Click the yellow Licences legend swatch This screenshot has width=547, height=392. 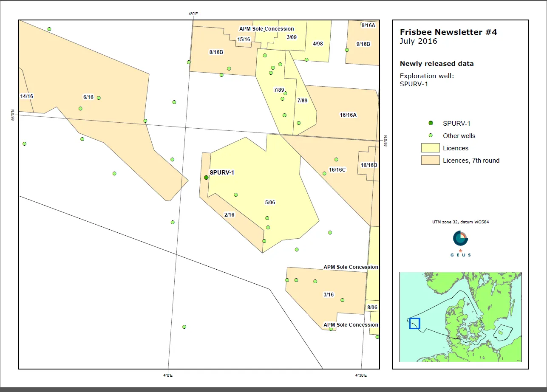click(430, 148)
